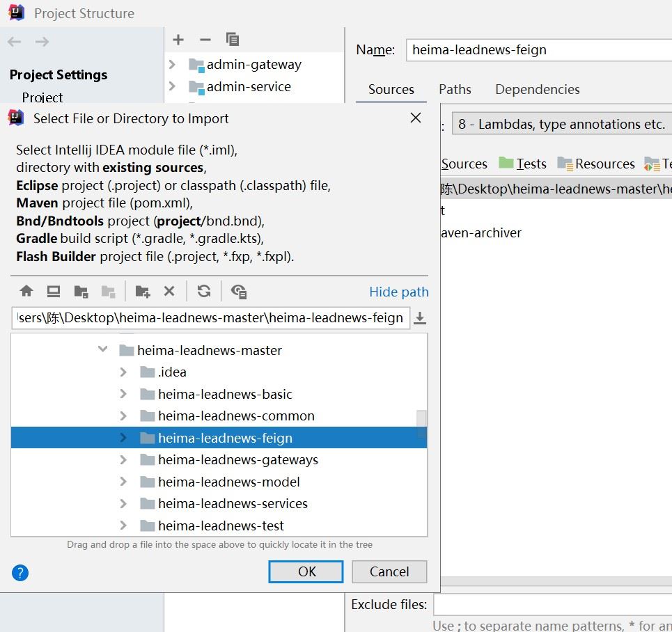The height and width of the screenshot is (632, 672).
Task: Expand the heima-leadnews-basic folder
Action: pos(123,394)
